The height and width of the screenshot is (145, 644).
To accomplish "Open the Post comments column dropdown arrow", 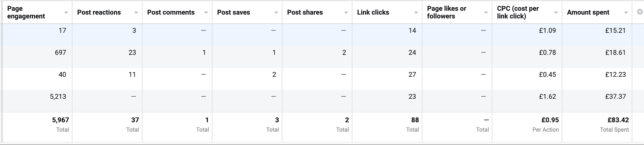I will (x=206, y=13).
